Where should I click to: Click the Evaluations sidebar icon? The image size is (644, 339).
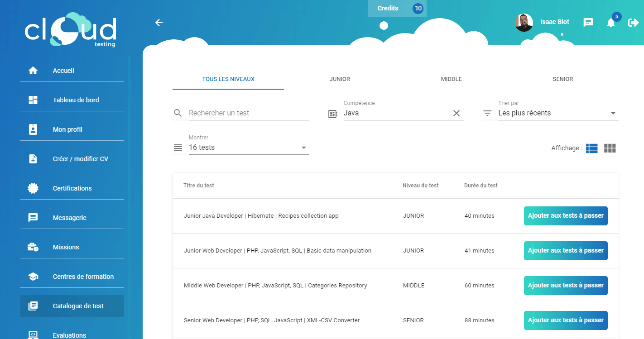pos(33,335)
